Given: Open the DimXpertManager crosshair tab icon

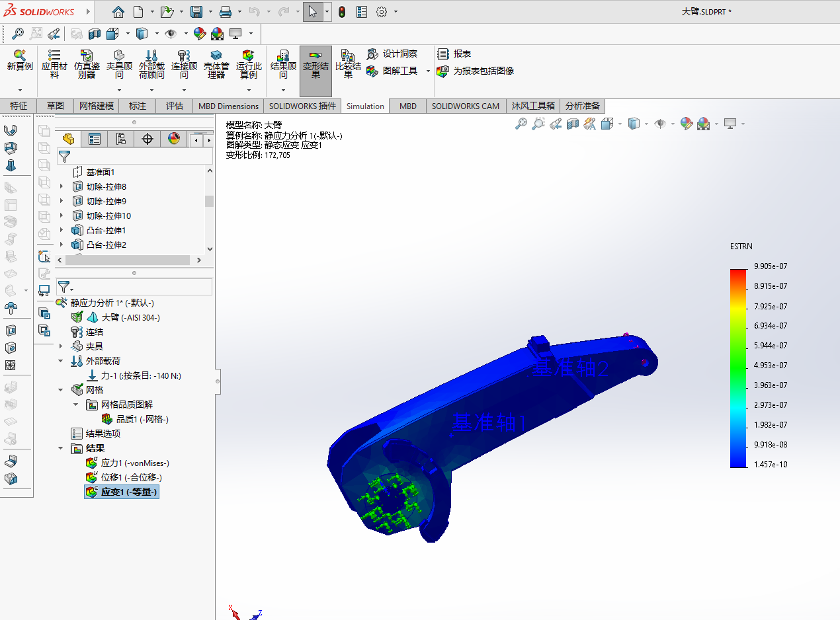Looking at the screenshot, I should (x=147, y=139).
